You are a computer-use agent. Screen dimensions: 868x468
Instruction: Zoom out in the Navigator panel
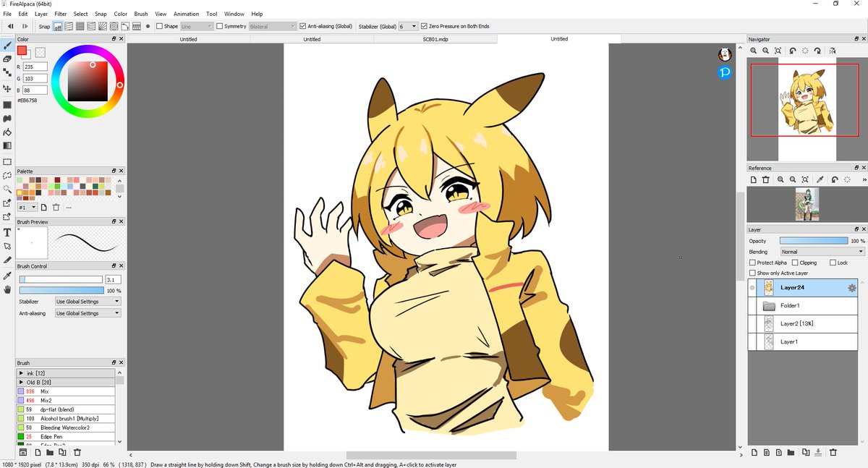(765, 51)
